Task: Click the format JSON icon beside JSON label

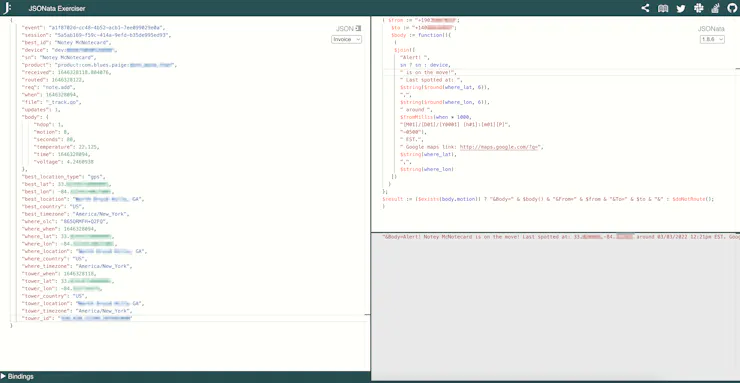Action: pos(358,29)
